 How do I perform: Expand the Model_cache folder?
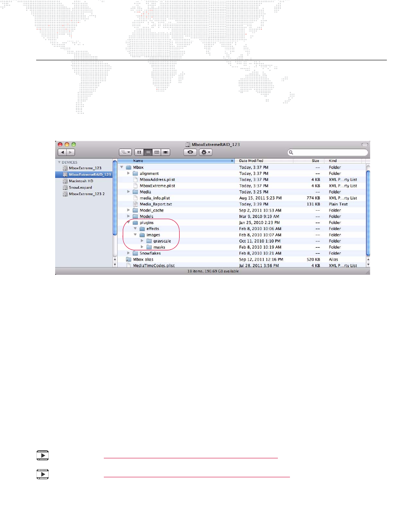coord(128,210)
